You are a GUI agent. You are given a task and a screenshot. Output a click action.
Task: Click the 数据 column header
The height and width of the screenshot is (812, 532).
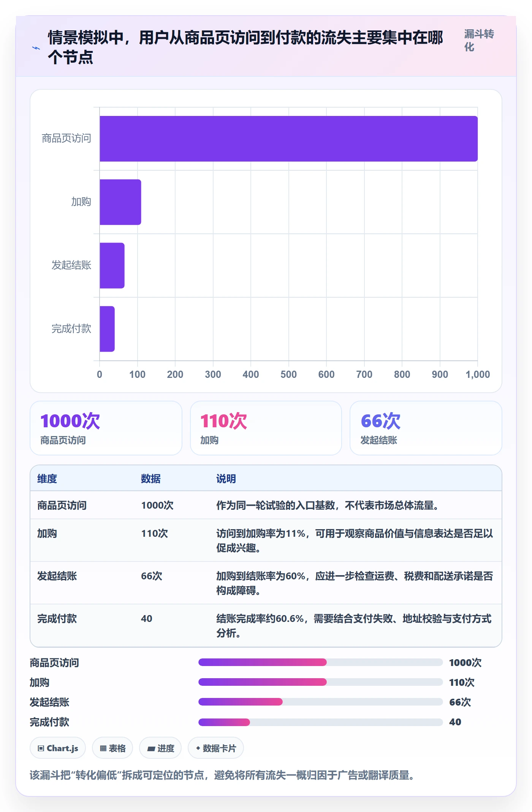pyautogui.click(x=151, y=479)
